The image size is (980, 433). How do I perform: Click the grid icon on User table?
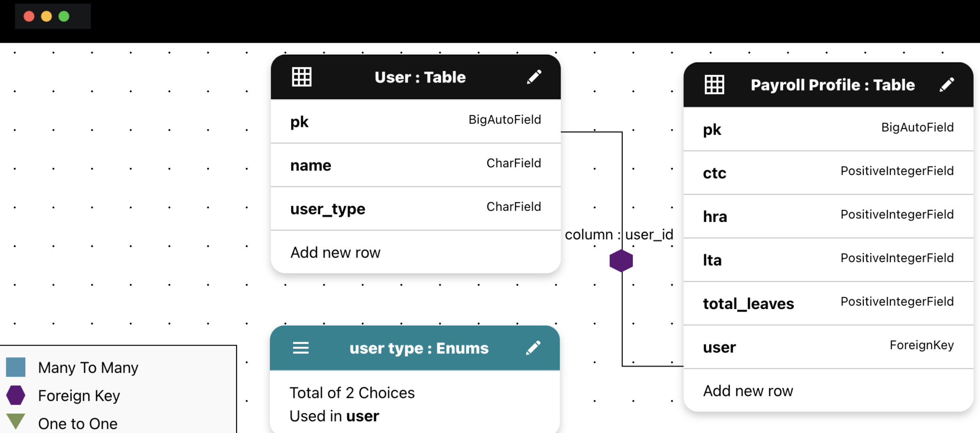[x=302, y=77]
